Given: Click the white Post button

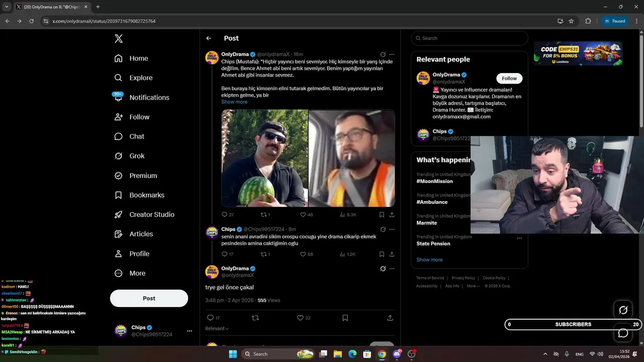Looking at the screenshot, I should [149, 298].
